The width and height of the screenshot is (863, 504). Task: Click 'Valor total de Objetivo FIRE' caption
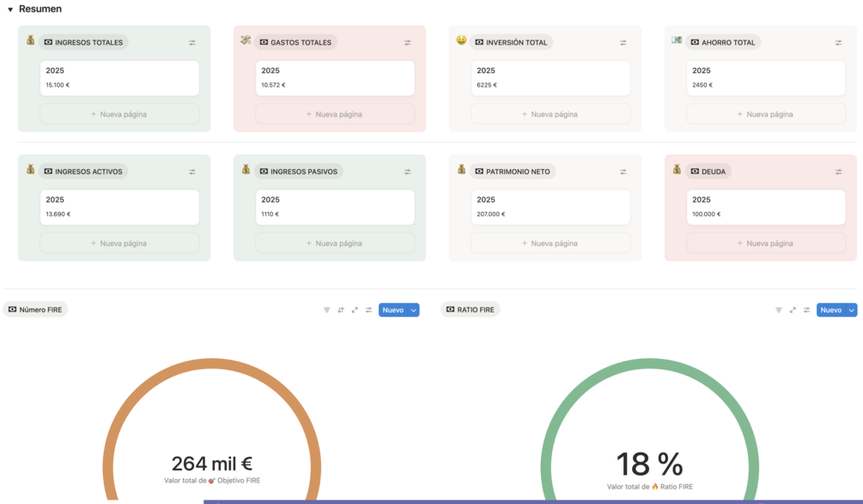(x=212, y=481)
